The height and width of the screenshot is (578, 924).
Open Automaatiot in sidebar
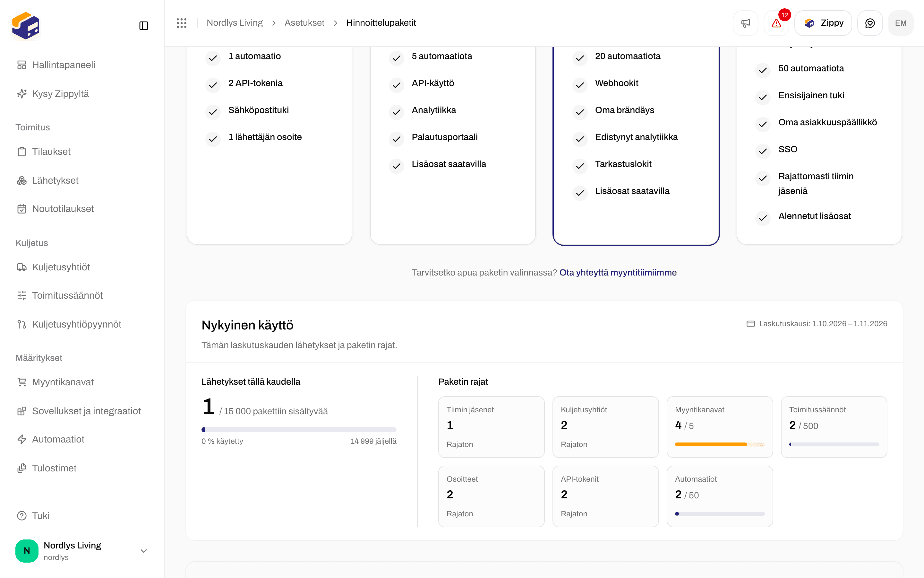click(x=82, y=440)
